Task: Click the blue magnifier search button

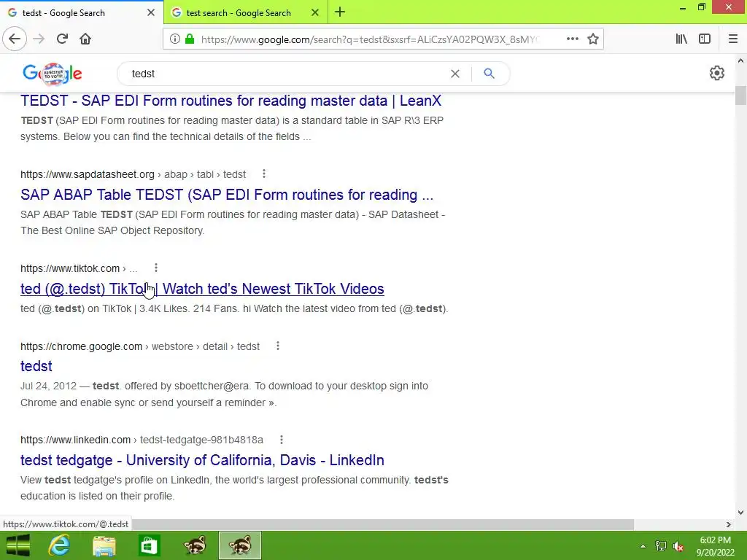Action: 489,74
